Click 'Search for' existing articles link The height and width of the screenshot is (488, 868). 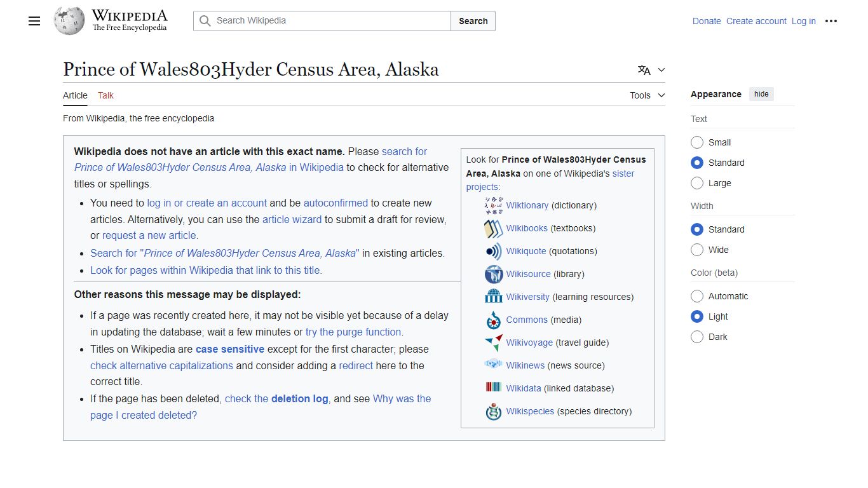click(225, 253)
